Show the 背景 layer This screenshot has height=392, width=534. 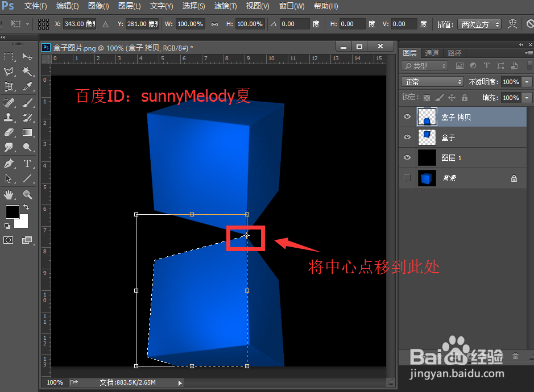click(x=407, y=178)
